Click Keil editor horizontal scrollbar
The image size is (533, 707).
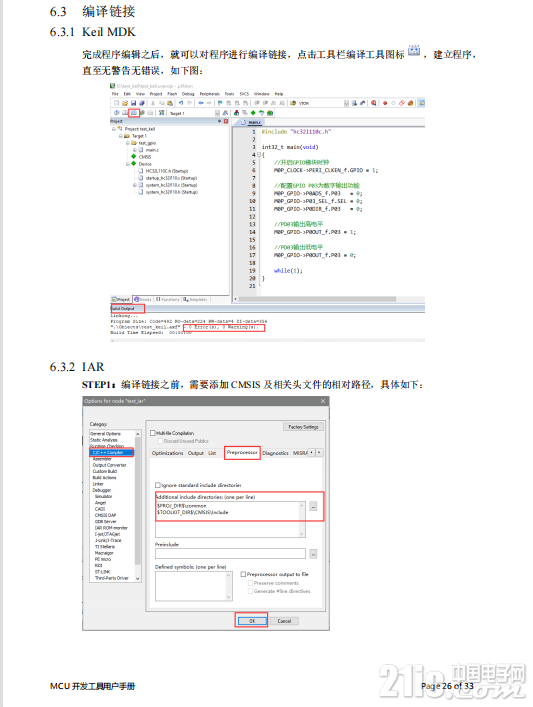point(317,299)
